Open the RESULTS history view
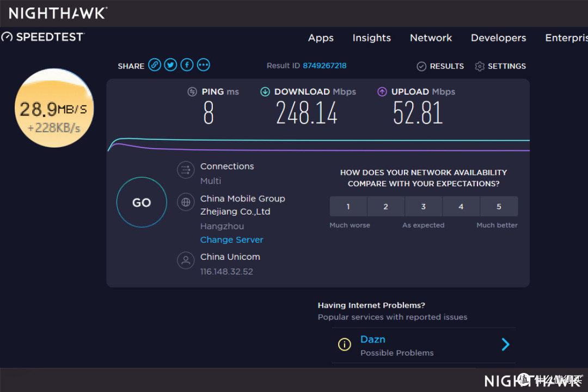Image resolution: width=588 pixels, height=392 pixels. 440,66
